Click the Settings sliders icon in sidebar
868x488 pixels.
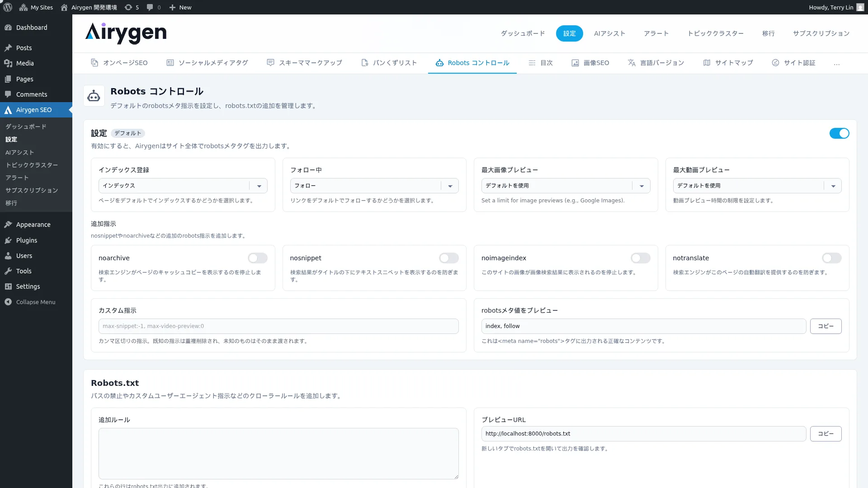(8, 286)
